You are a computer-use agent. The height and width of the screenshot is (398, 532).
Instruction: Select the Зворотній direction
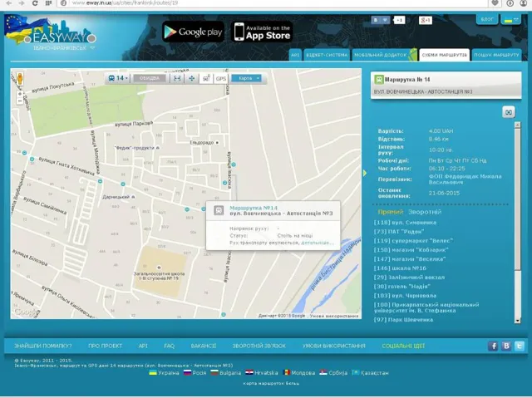coord(425,212)
